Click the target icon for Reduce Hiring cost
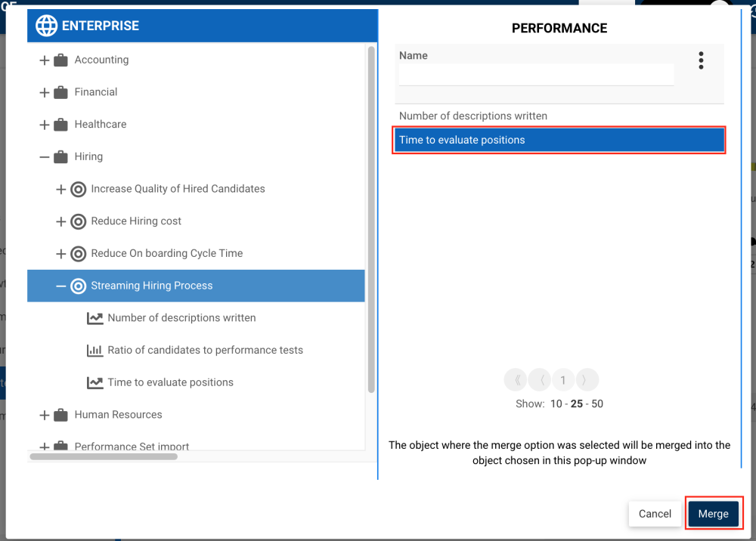The image size is (756, 541). (79, 221)
